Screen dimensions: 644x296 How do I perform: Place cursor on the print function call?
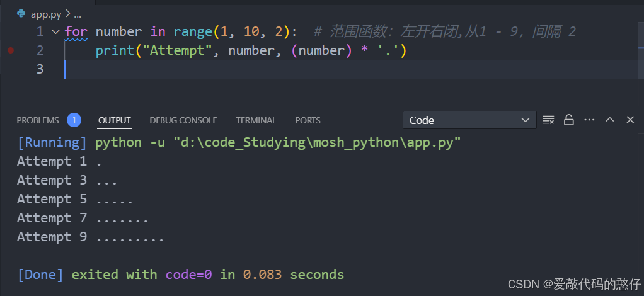pyautogui.click(x=115, y=50)
